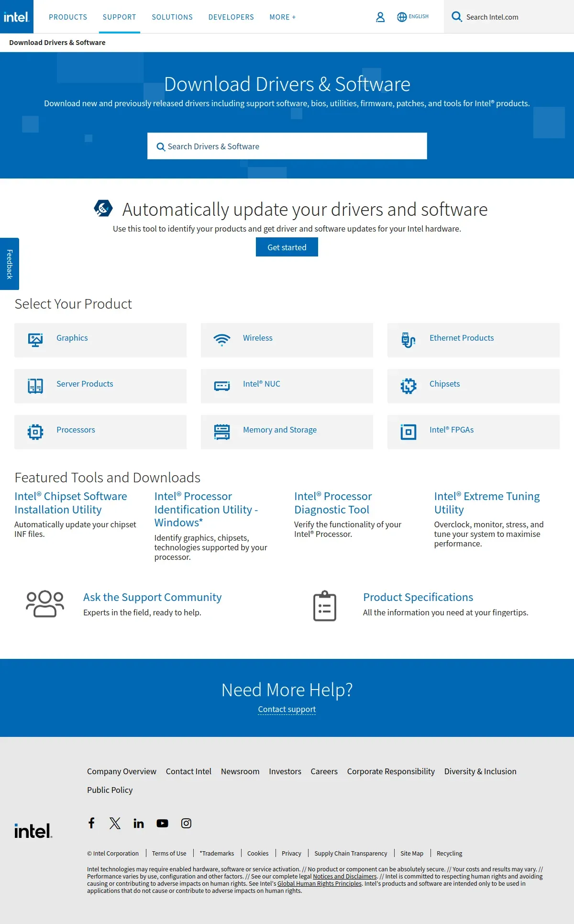
Task: Open Intel Processor Diagnostic Tool link
Action: click(x=333, y=503)
